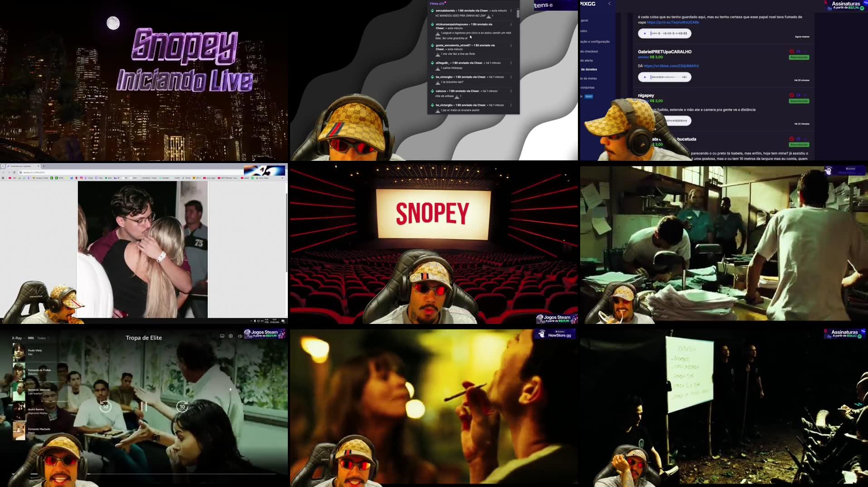Open the kebab menu for gusta_senzalento cheer
Screen dimensions: 868x487
click(511, 45)
